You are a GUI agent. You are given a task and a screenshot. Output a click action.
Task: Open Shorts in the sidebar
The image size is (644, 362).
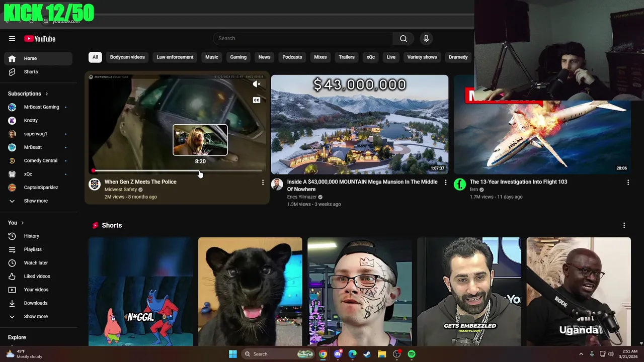point(38,72)
